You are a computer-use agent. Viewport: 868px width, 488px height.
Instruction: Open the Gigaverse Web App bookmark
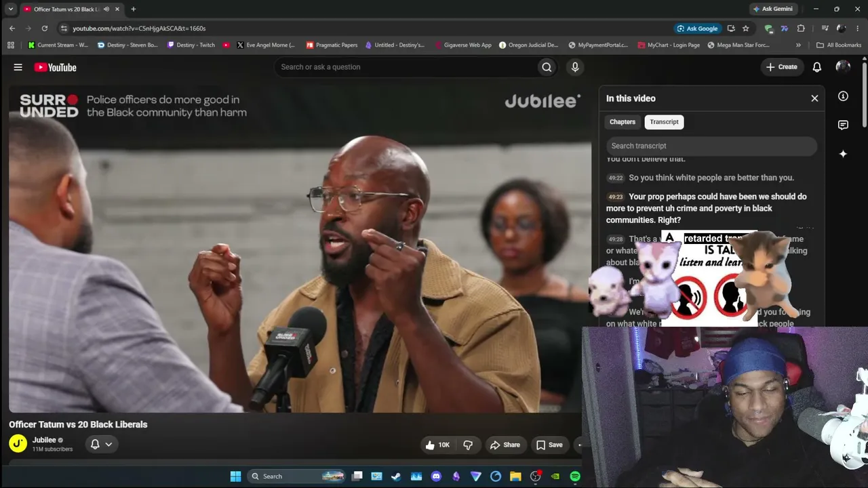click(463, 45)
